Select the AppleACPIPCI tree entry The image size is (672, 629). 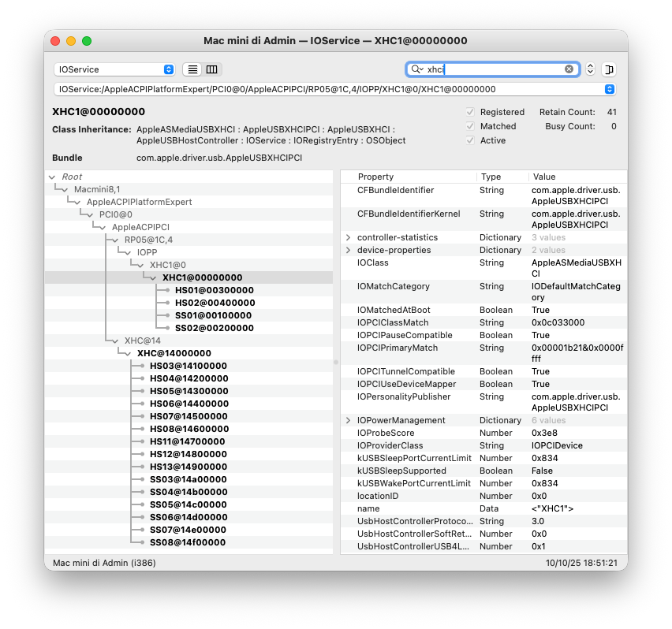140,227
